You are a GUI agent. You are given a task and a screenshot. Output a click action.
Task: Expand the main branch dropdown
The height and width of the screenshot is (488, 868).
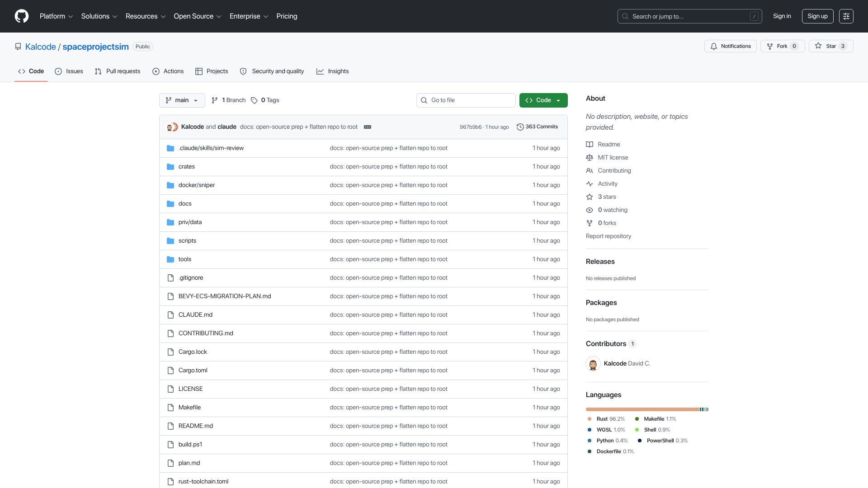click(182, 100)
